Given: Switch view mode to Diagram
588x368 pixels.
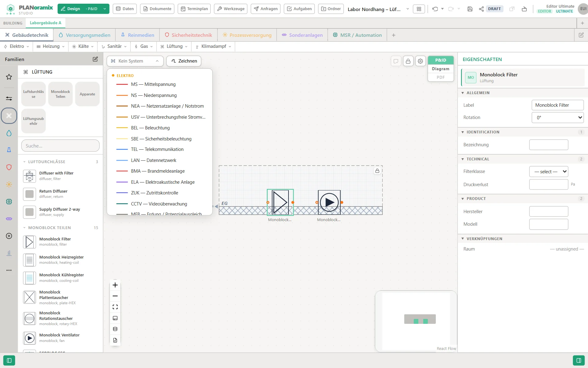Looking at the screenshot, I should [x=440, y=69].
